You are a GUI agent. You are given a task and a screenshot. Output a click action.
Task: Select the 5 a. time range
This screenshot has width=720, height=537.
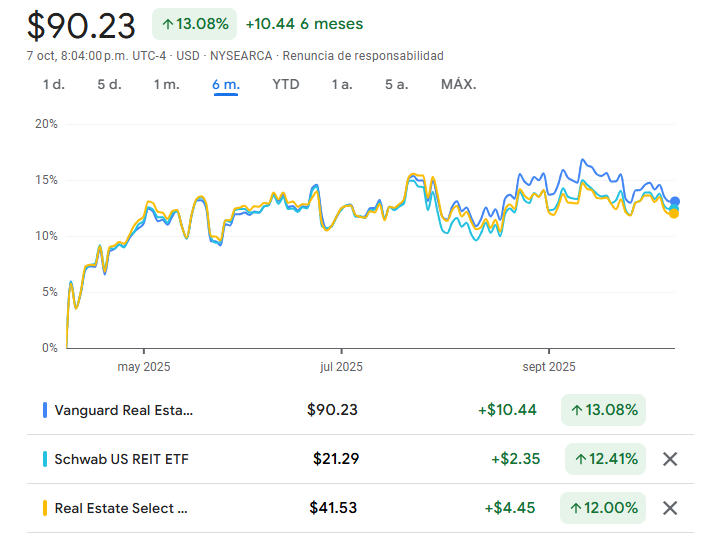point(396,84)
